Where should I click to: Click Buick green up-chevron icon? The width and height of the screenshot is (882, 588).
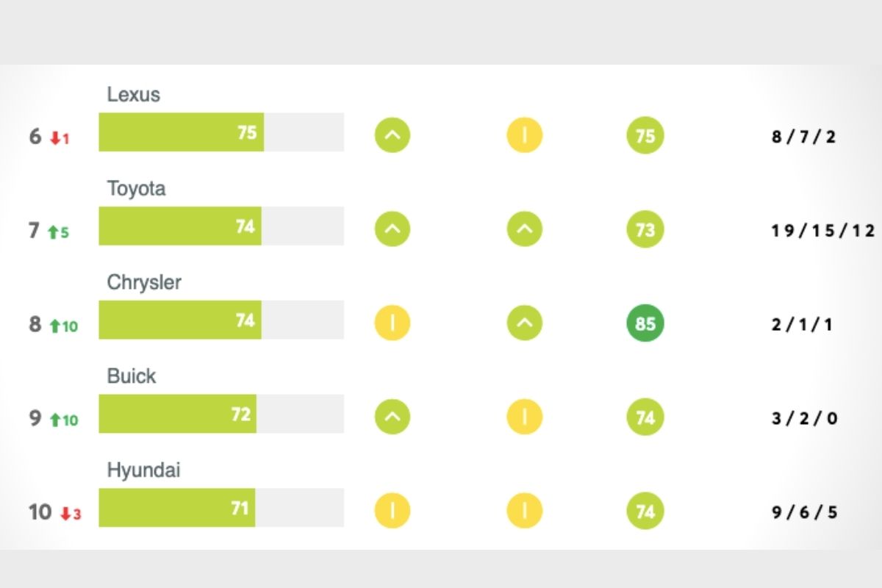click(x=392, y=417)
